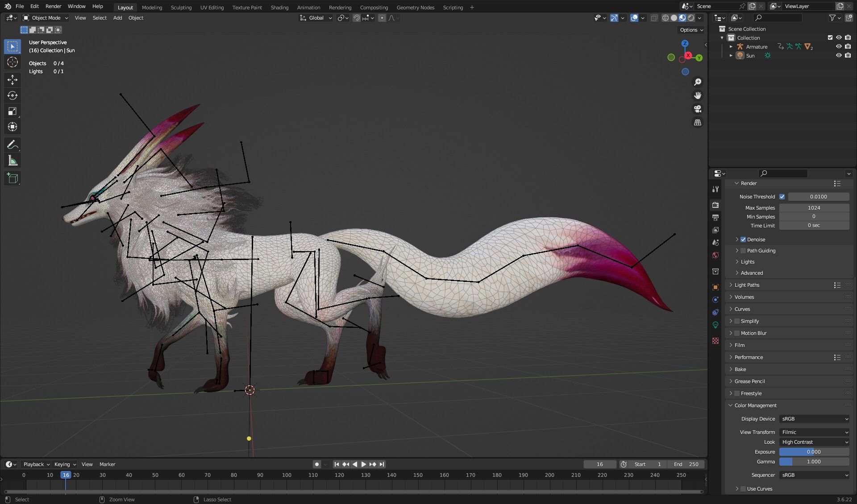The image size is (857, 504).
Task: Open the Object properties tab icon
Action: coord(716,287)
